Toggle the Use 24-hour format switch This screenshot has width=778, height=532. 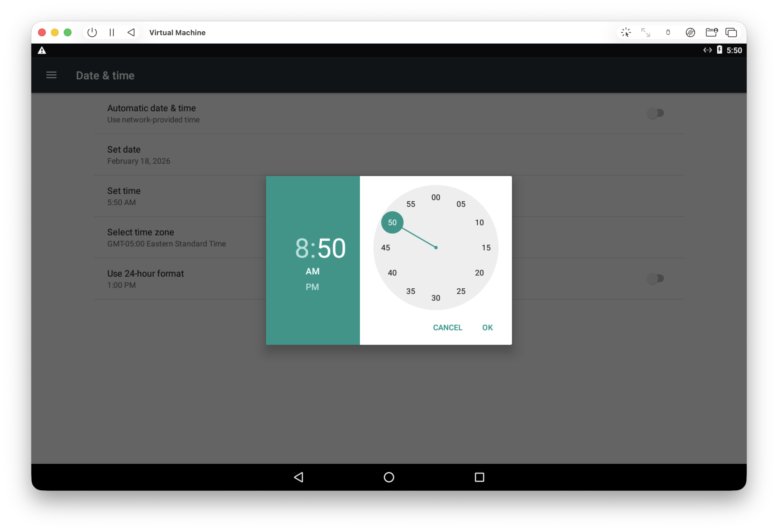[x=655, y=279]
